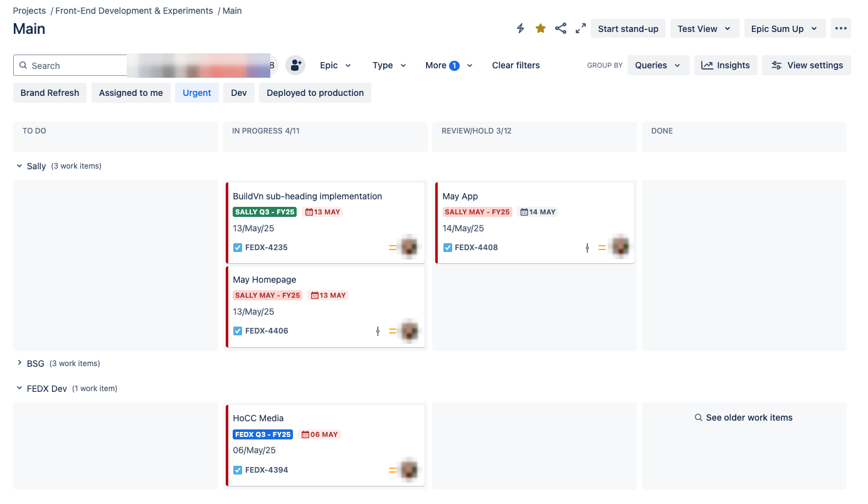
Task: See older work items in Done
Action: pos(744,417)
